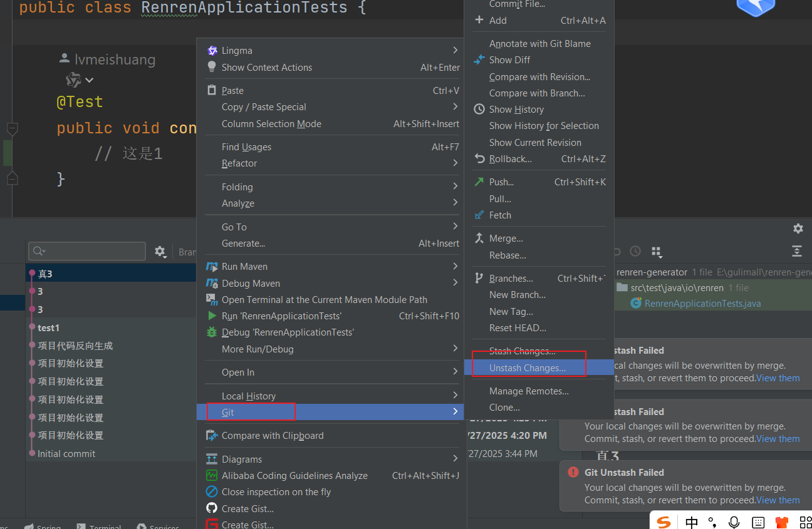This screenshot has width=812, height=529.
Task: Click Open Terminal at Maven Module Path icon
Action: tap(212, 300)
